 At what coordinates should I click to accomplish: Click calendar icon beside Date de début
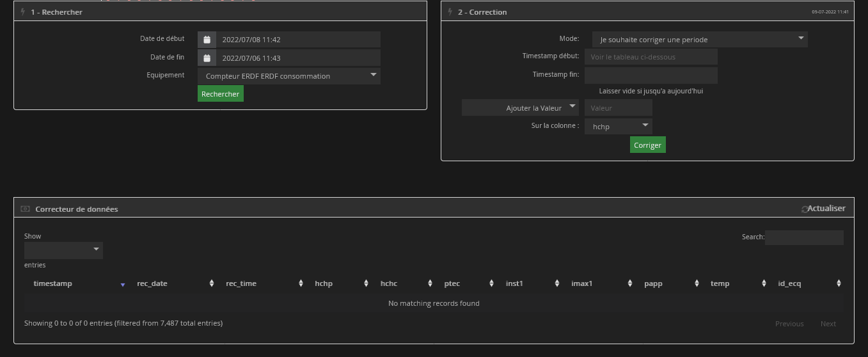(x=207, y=40)
